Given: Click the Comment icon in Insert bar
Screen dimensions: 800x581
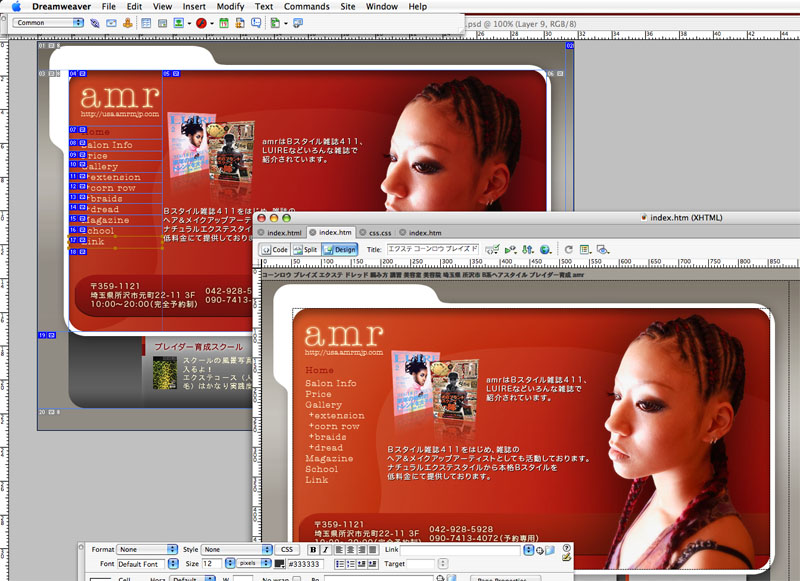Looking at the screenshot, I should (256, 23).
